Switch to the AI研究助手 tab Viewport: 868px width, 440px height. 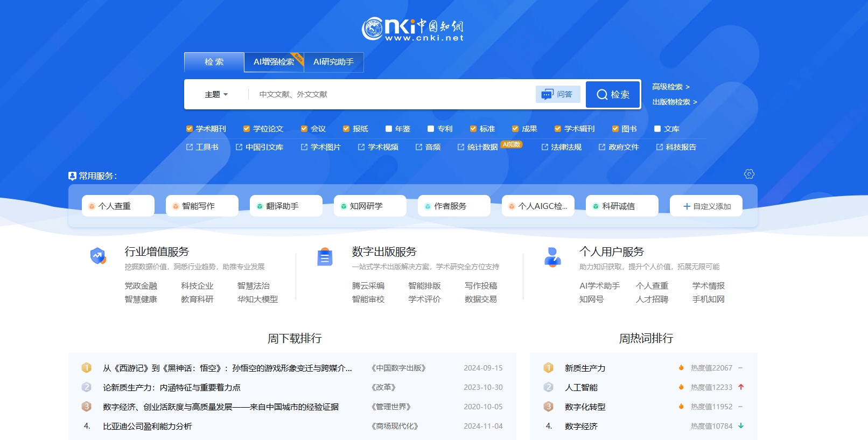coord(334,62)
